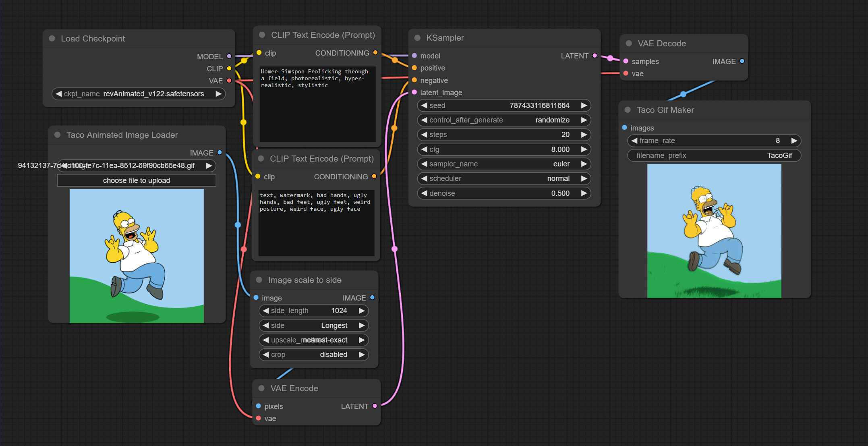
Task: Collapse the KSampler node via its dot
Action: click(418, 38)
